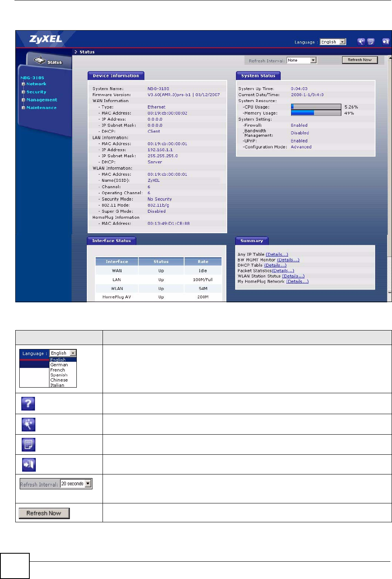Click the HomePlug MAC address 00:13:49:D1:CB:88
Screen dimensions: 392x579
click(168, 224)
